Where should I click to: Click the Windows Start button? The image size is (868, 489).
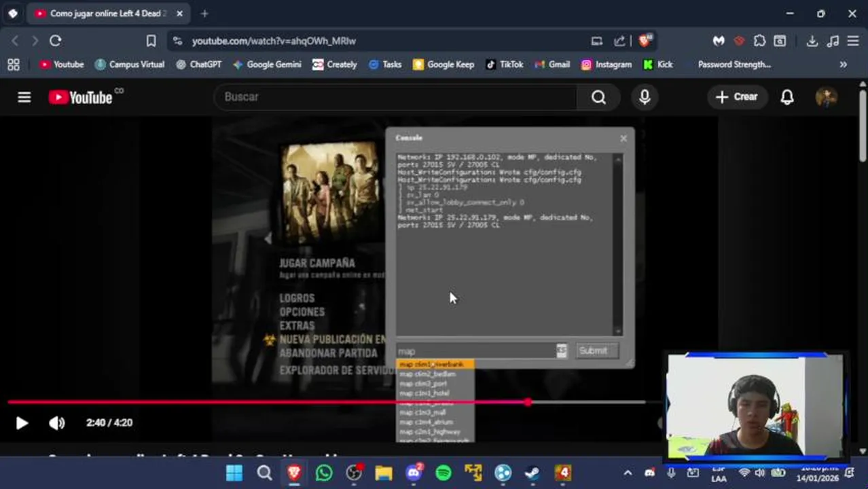click(x=234, y=473)
